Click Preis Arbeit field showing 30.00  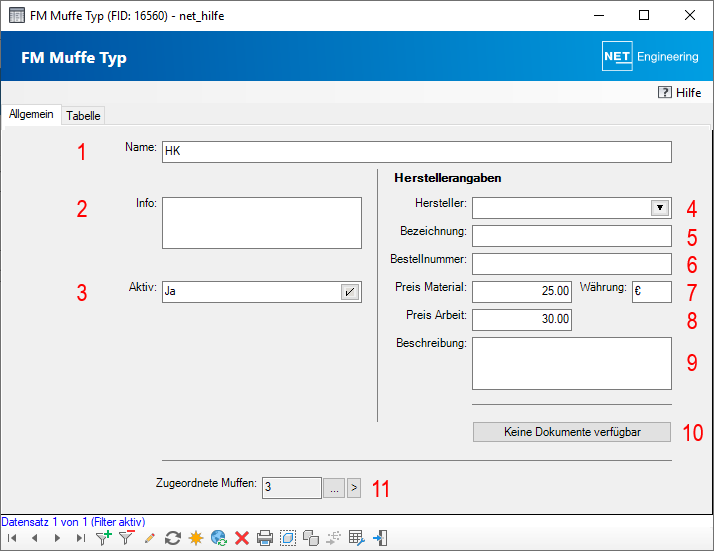pos(522,320)
